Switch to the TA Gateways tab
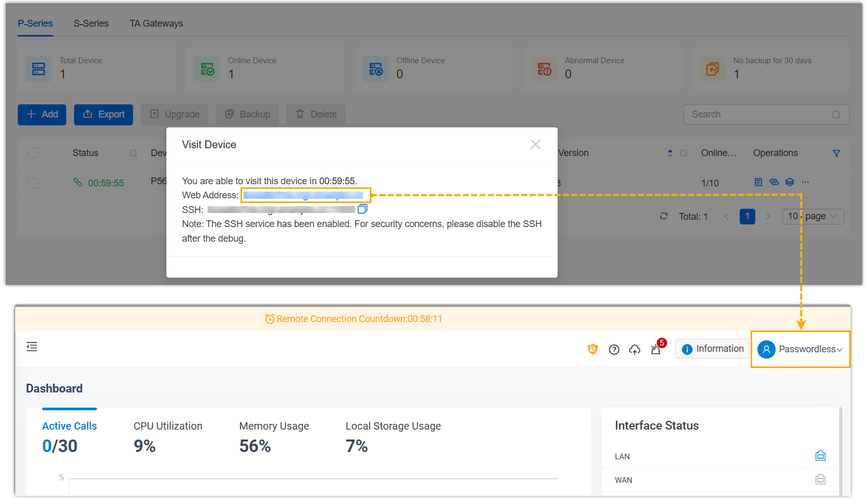This screenshot has height=499, width=868. point(156,23)
